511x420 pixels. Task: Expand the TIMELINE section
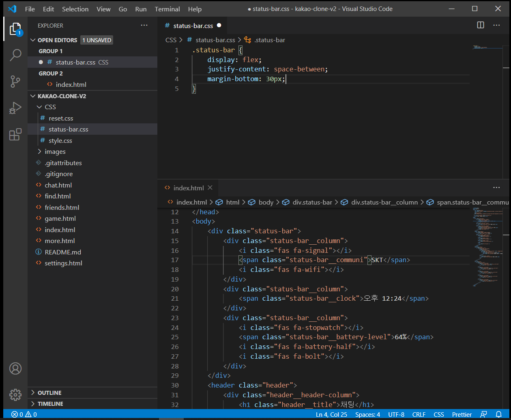pyautogui.click(x=50, y=404)
